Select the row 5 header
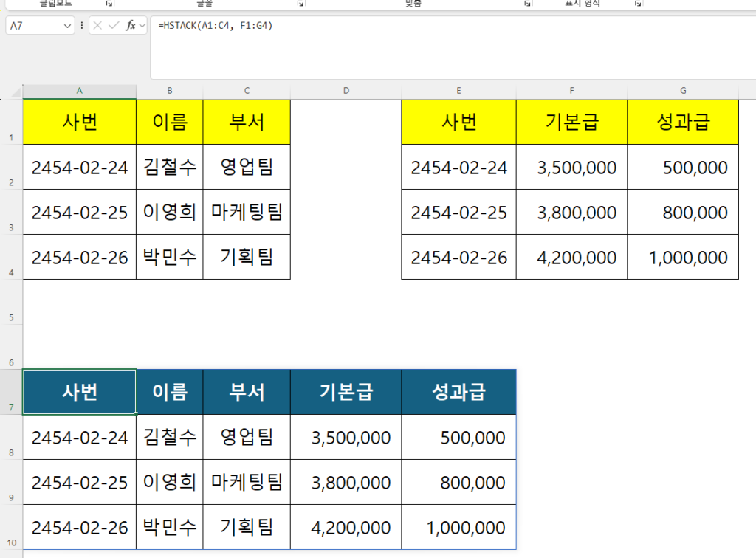Screen dimensions: 756x558 11,317
